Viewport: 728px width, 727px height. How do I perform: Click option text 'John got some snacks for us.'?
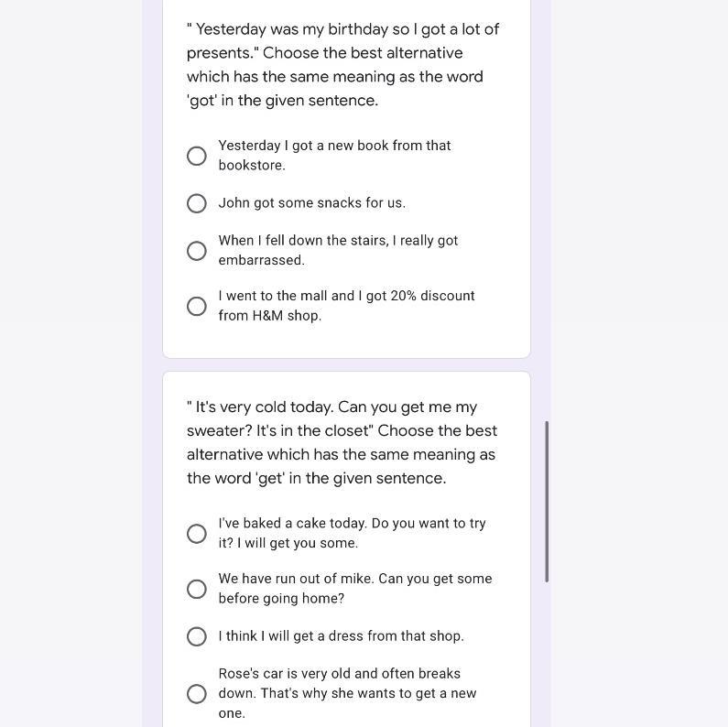311,203
